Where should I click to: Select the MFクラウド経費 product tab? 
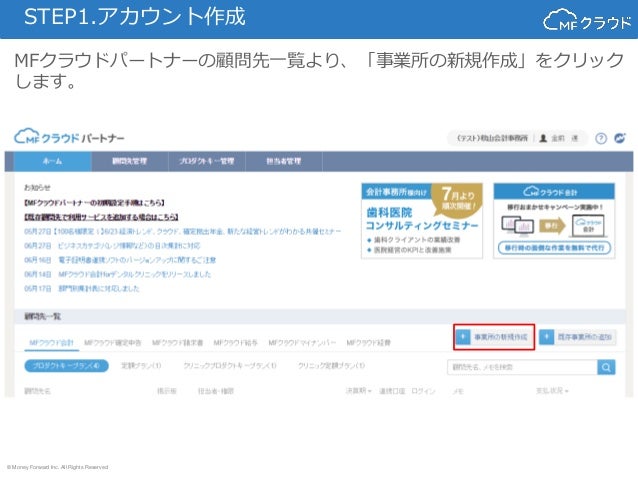pos(369,343)
